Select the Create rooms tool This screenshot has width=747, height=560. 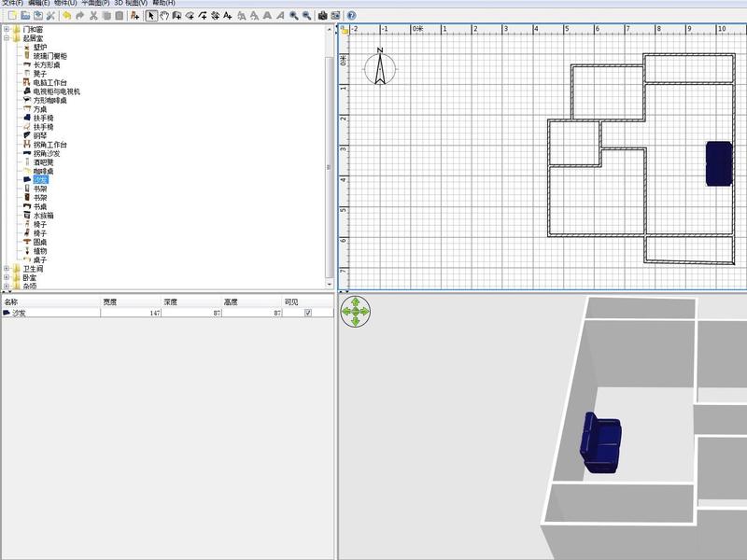tap(190, 16)
